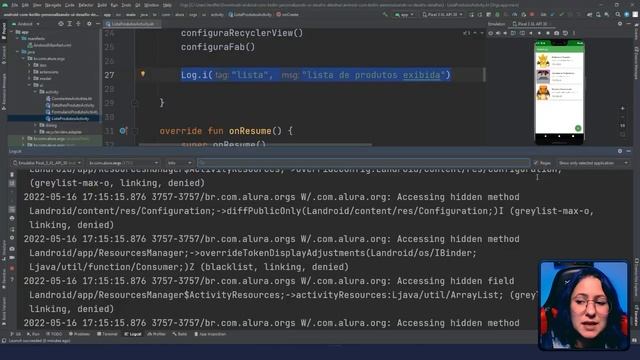Open the Android project view dropdown
The width and height of the screenshot is (640, 360).
pyautogui.click(x=26, y=24)
